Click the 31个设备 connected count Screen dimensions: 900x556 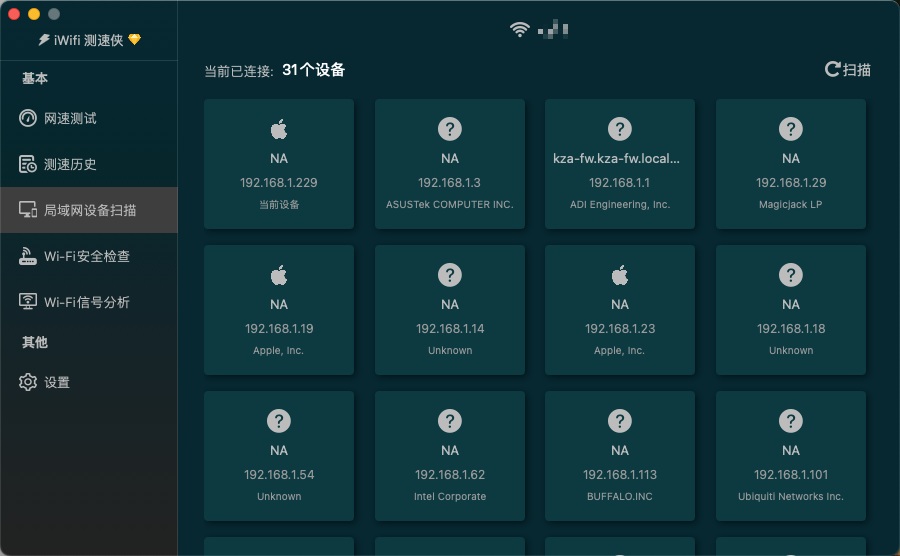point(313,70)
